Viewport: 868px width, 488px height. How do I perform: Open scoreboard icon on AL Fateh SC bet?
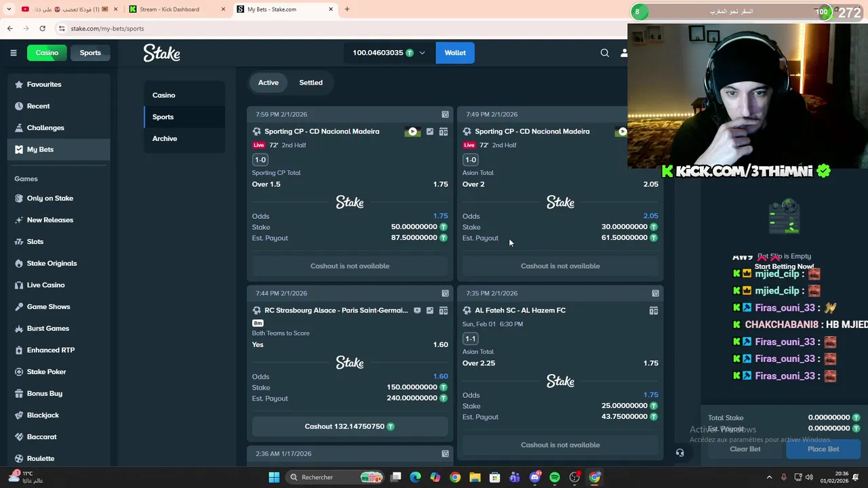click(654, 310)
